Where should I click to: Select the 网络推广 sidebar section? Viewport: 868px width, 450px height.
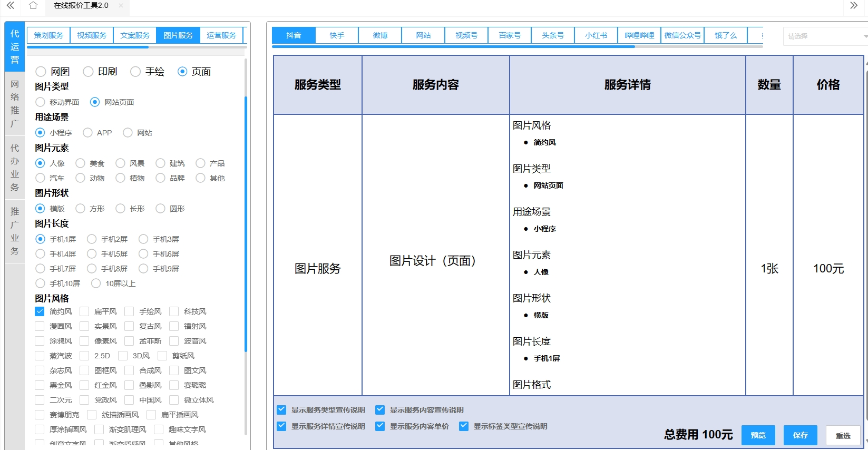tap(15, 104)
